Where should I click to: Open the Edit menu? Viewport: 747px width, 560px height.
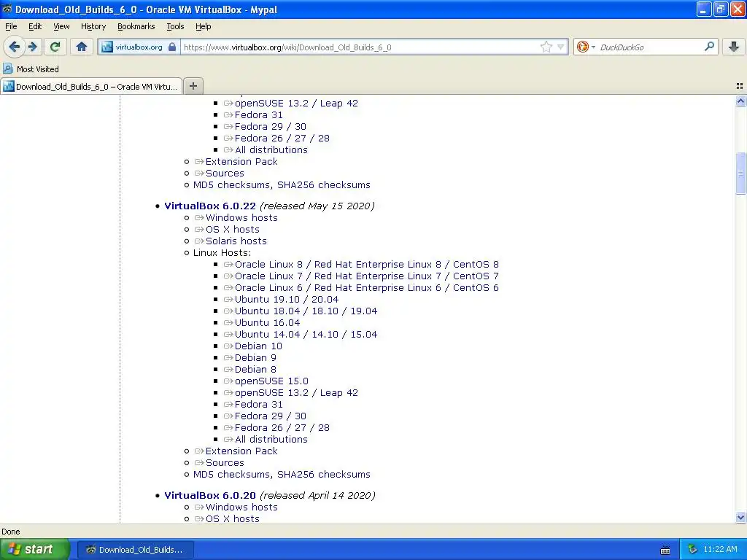35,26
